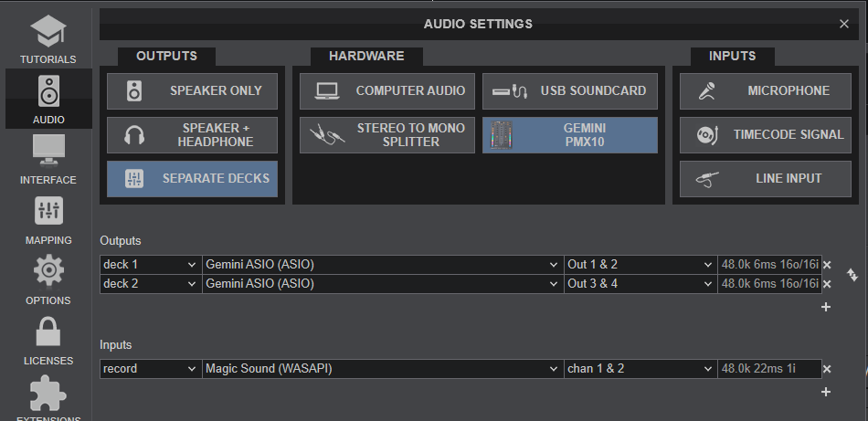
Task: Open the Extensions puzzle piece section
Action: point(48,396)
